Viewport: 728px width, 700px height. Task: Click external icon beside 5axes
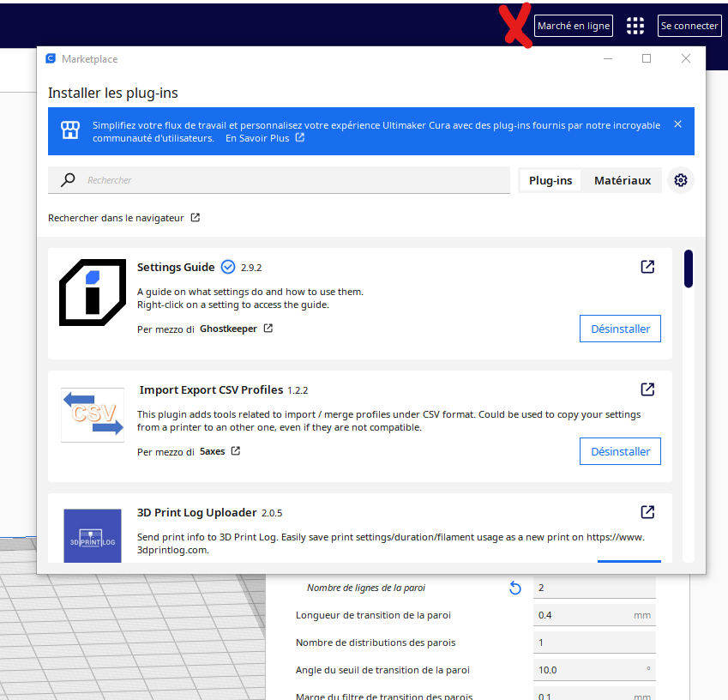pyautogui.click(x=236, y=451)
